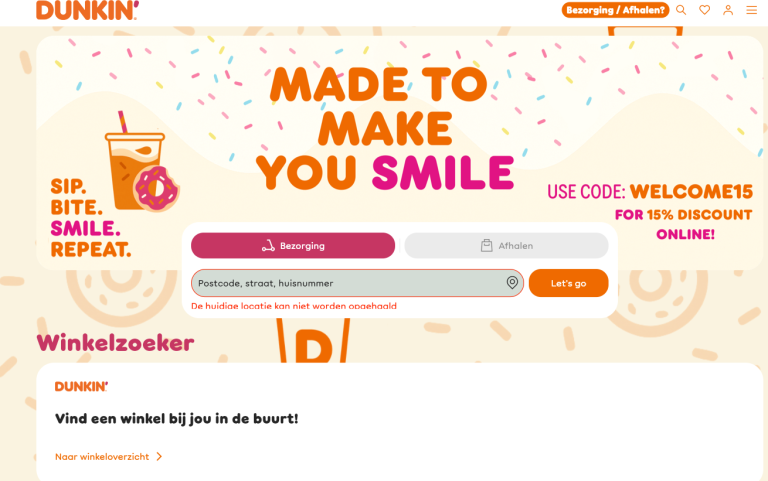
Task: Click the chevron arrow beside Naar winkeloverzicht
Action: 159,457
